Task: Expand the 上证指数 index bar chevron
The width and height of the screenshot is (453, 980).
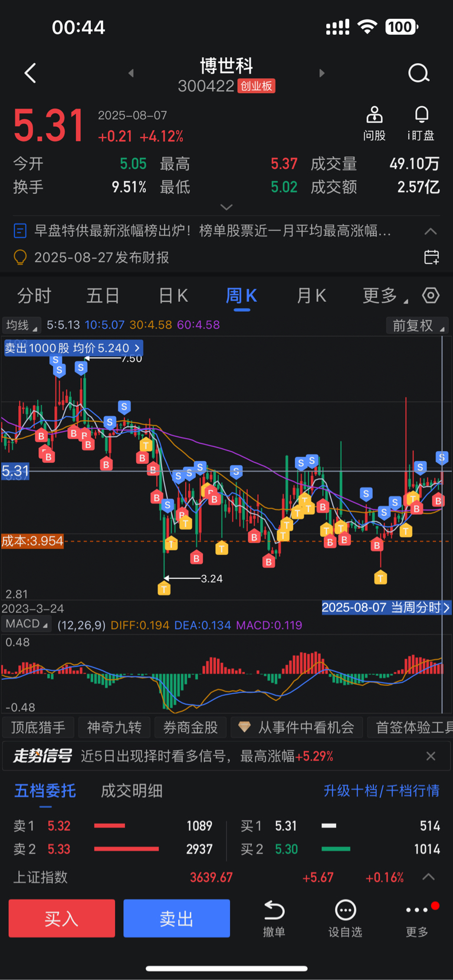Action: [429, 877]
